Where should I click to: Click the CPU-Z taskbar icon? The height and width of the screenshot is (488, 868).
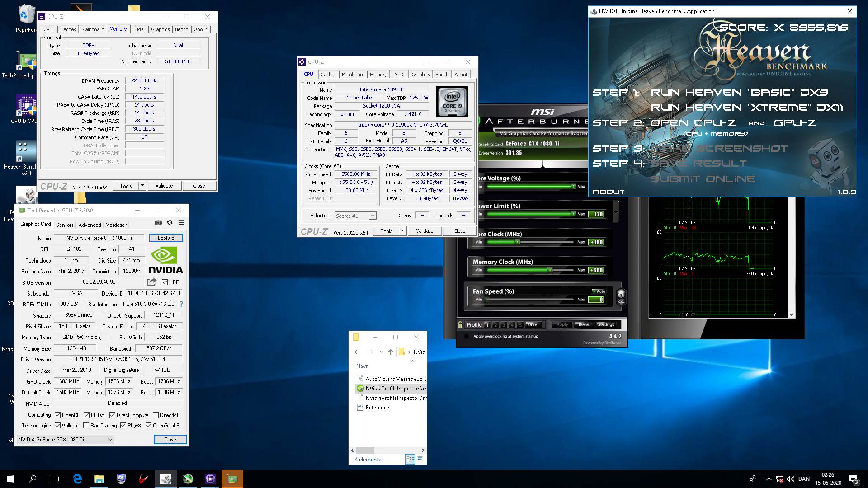210,479
